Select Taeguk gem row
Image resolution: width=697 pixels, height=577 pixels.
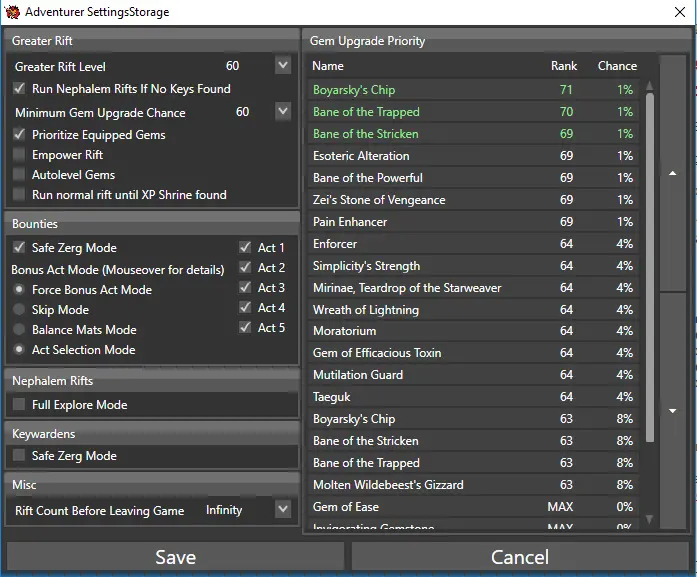click(x=473, y=397)
